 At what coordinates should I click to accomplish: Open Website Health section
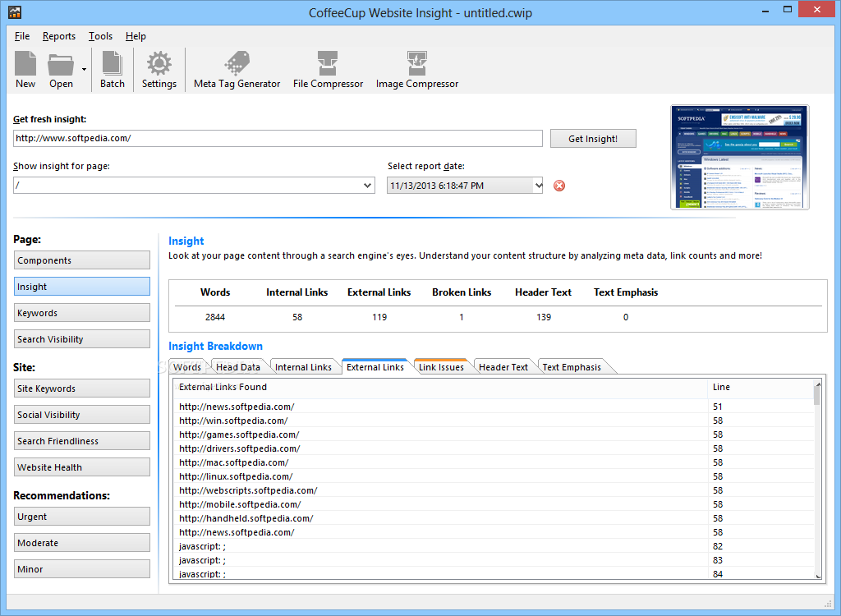point(82,467)
